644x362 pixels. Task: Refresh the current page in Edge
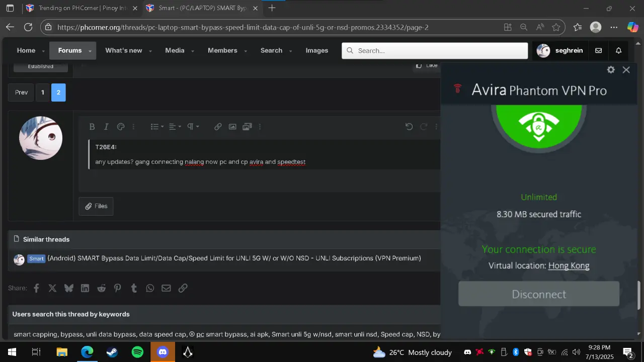coord(28,27)
